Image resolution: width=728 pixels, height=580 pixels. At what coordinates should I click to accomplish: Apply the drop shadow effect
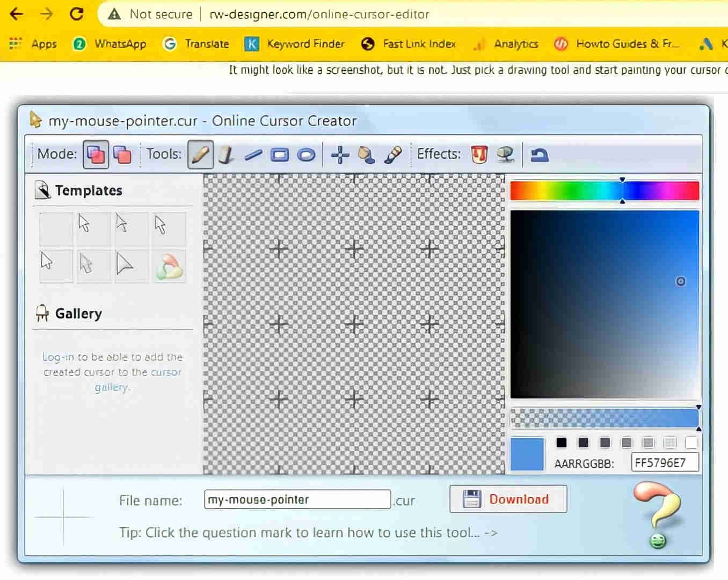coord(505,155)
